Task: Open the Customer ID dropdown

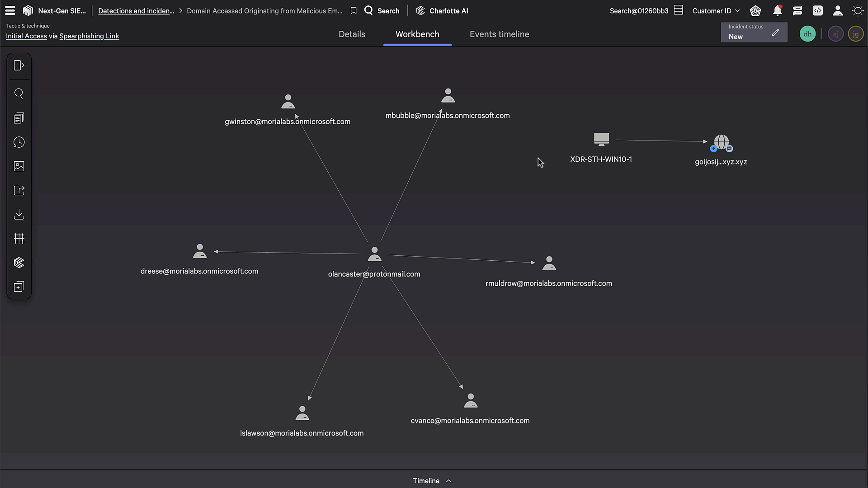Action: click(716, 10)
